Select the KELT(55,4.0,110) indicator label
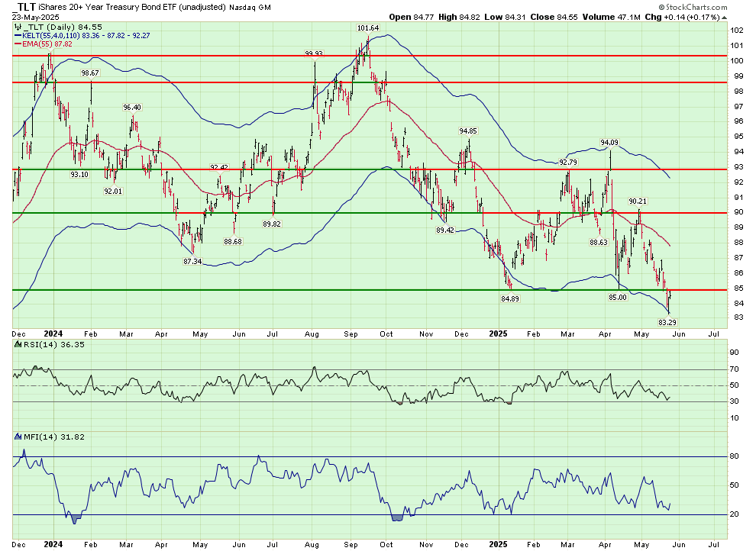The height and width of the screenshot is (551, 756). coord(52,35)
